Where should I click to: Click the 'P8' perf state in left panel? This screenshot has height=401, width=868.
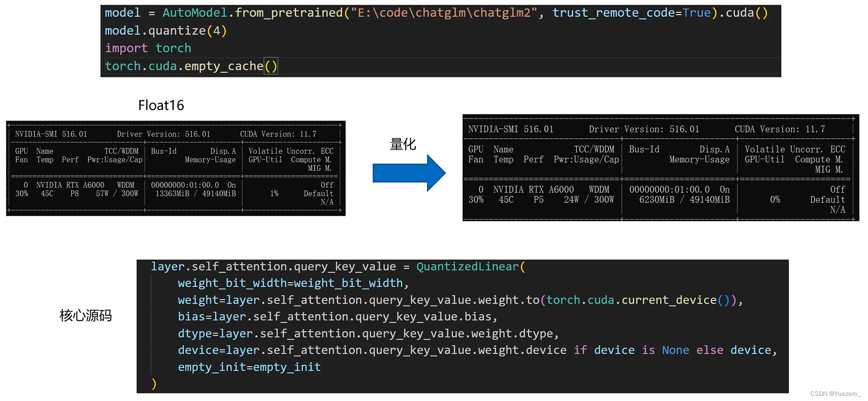point(75,194)
